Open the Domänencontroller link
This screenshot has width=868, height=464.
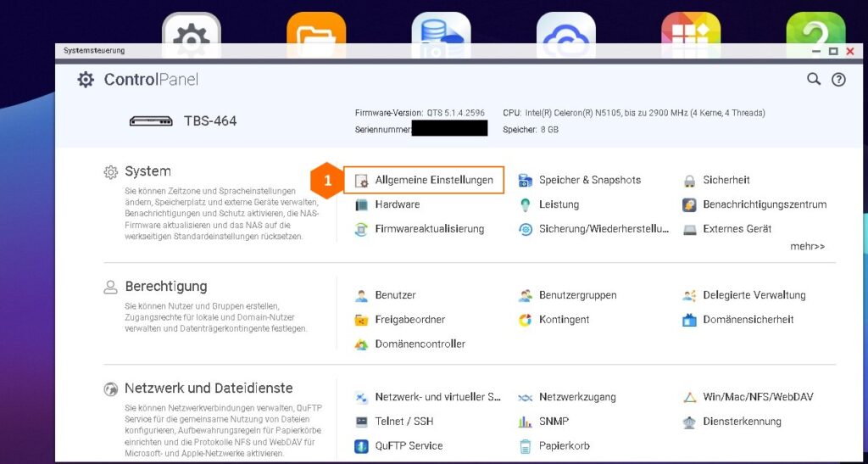[x=420, y=344]
